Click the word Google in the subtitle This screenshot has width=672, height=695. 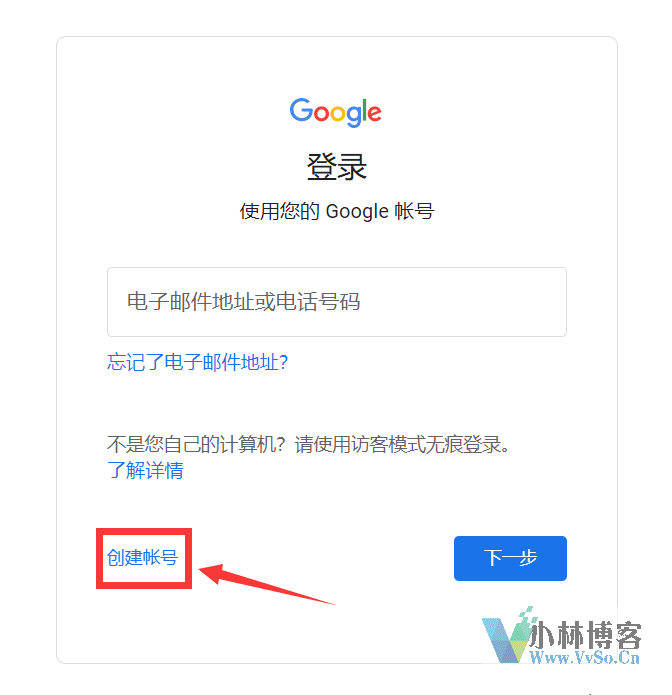point(357,211)
